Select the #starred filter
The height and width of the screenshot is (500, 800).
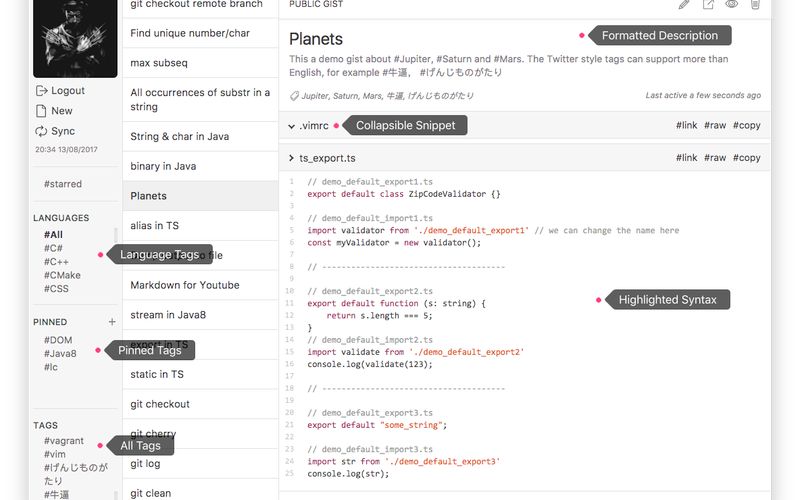coord(63,184)
